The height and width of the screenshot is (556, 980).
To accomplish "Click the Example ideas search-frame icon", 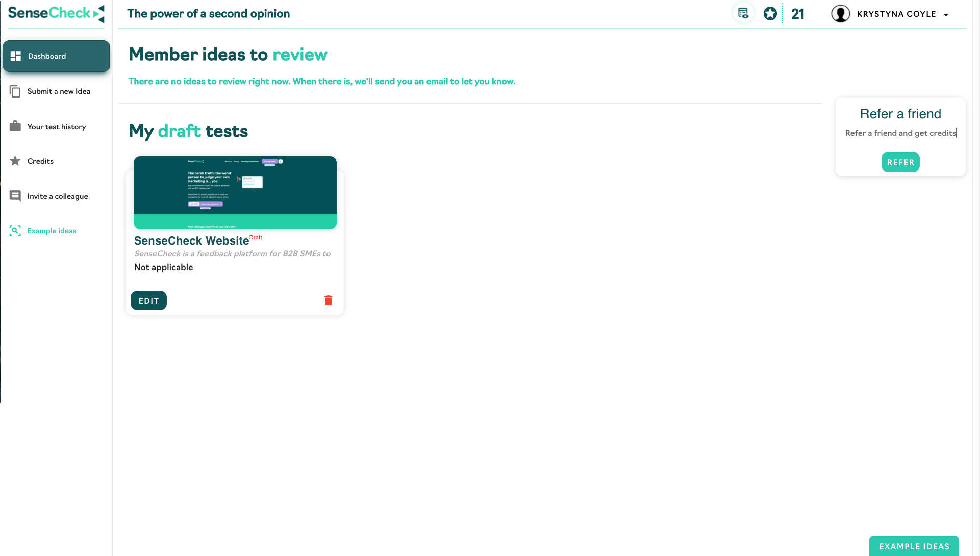I will coord(15,231).
